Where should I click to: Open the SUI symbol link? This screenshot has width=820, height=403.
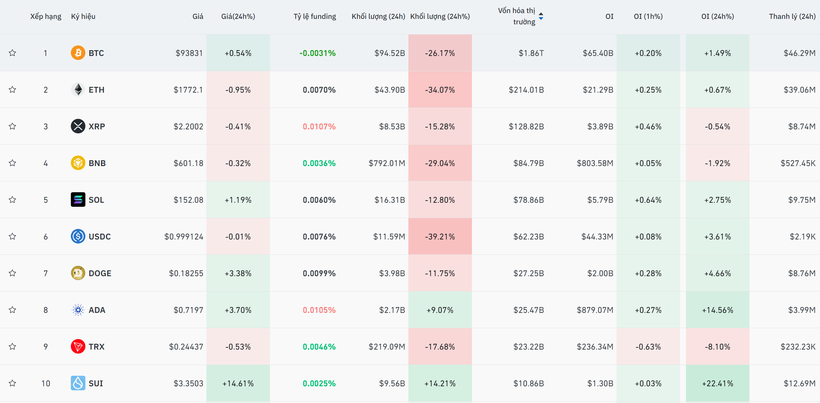pos(96,383)
